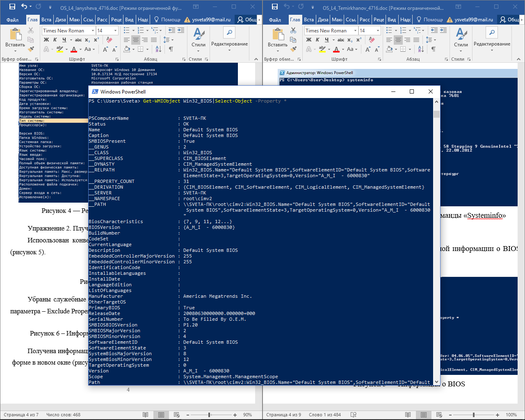525x420 pixels.
Task: Undo last action in left Word window
Action: [24, 7]
